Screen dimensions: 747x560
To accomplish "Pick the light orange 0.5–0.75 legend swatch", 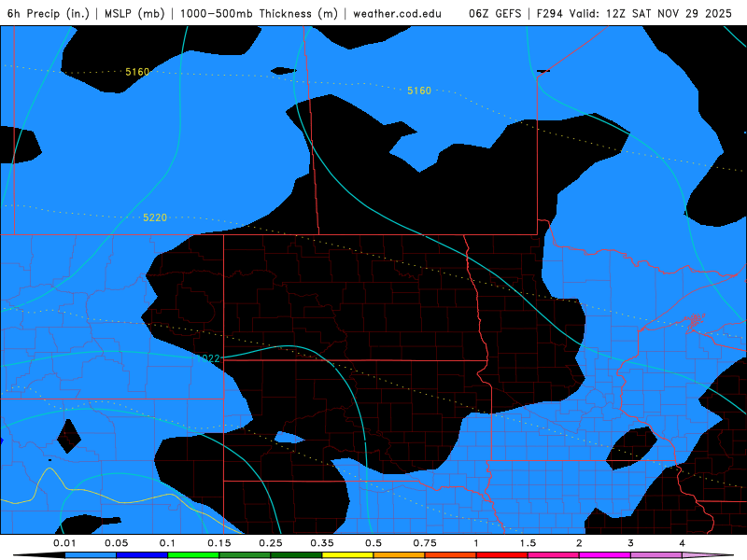I will [399, 555].
